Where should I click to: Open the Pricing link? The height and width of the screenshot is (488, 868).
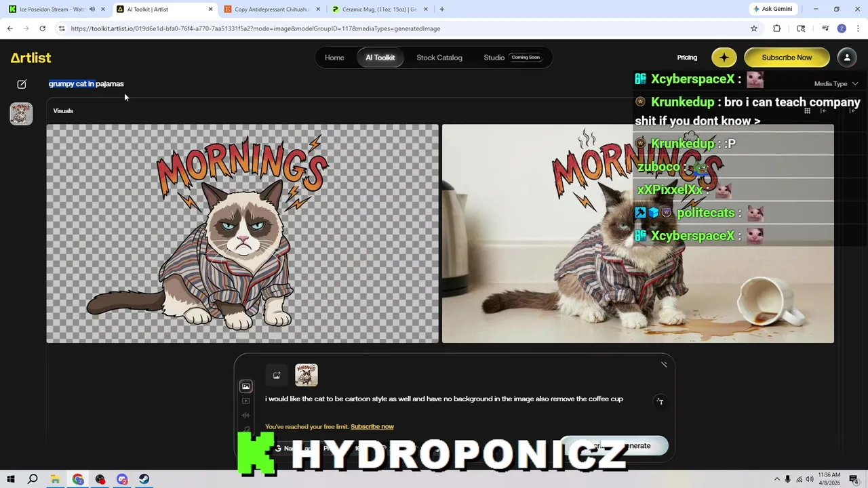687,58
